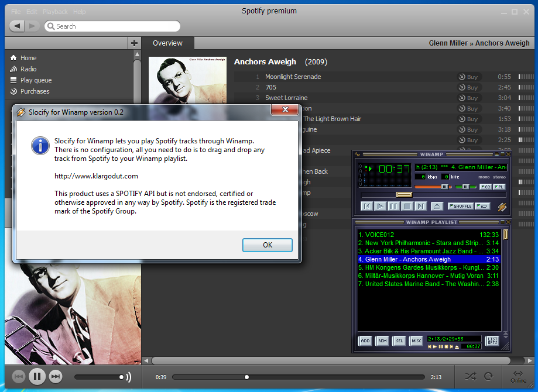Click the mini next button in Winamp Playlist

tap(451, 347)
